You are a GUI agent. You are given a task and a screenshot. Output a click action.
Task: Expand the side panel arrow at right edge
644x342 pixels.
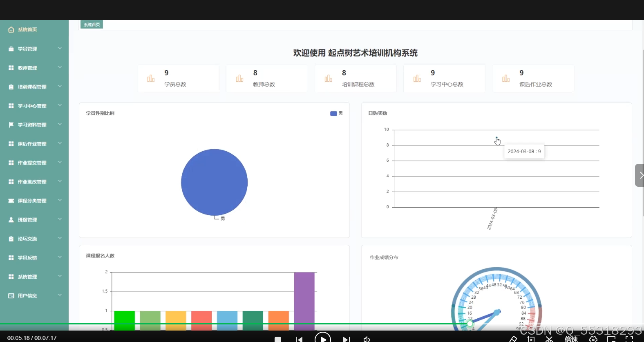tap(640, 175)
